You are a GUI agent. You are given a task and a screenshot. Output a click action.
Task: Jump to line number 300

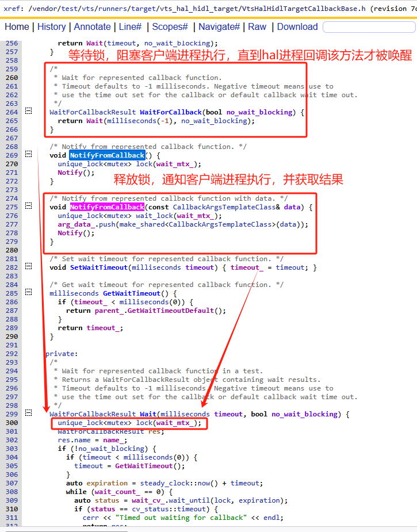(12, 423)
